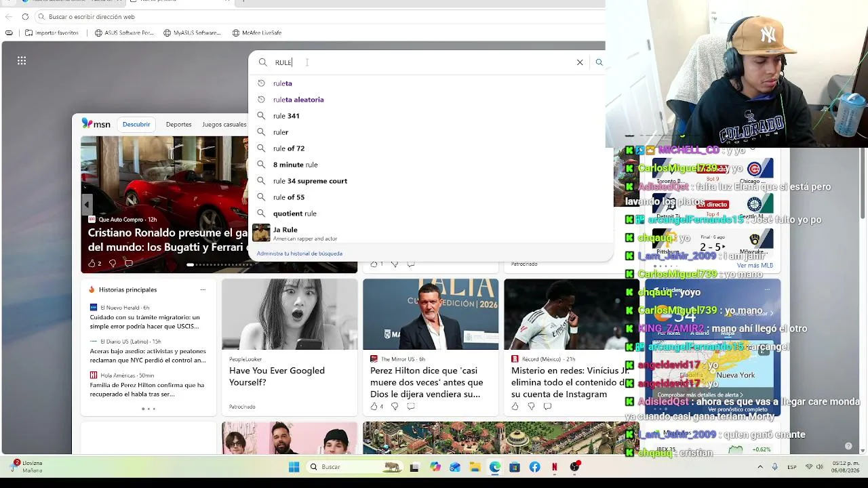Switch to the Descubrir tab
The width and height of the screenshot is (868, 488).
(136, 125)
